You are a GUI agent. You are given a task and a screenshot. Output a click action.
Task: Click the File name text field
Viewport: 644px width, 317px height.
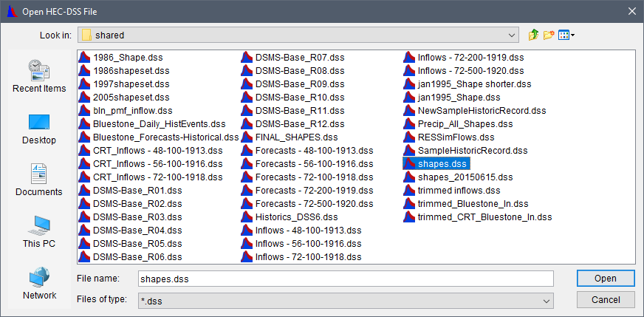(x=346, y=279)
